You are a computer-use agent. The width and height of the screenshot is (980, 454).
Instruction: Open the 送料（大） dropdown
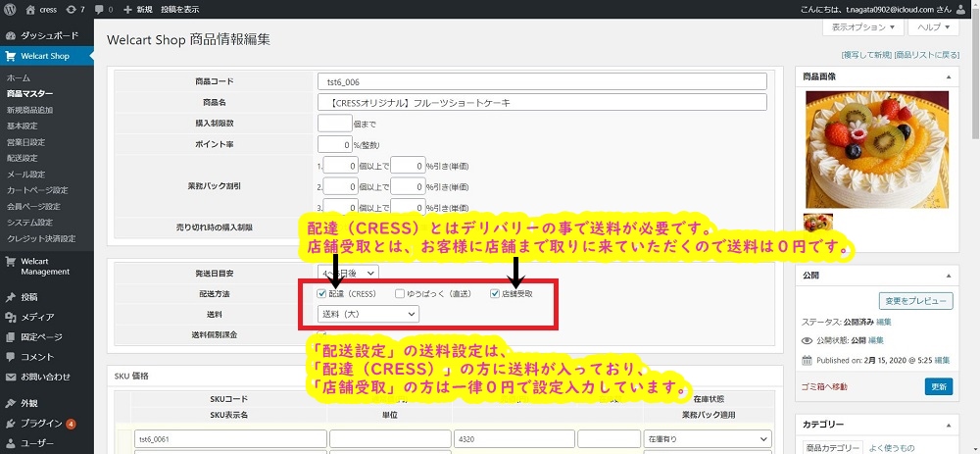tap(368, 314)
